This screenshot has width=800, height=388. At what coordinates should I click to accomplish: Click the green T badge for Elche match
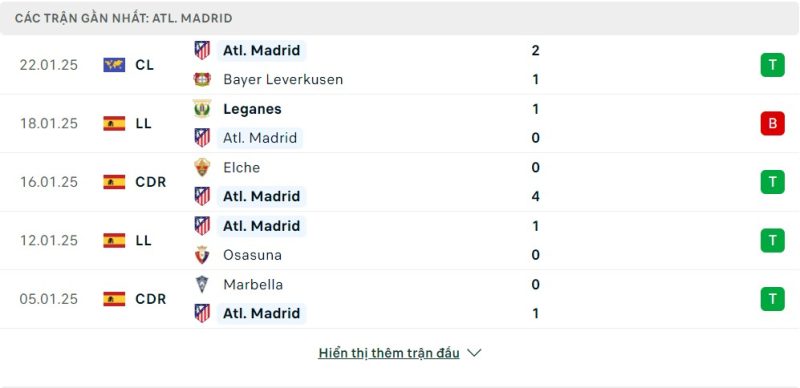click(772, 182)
